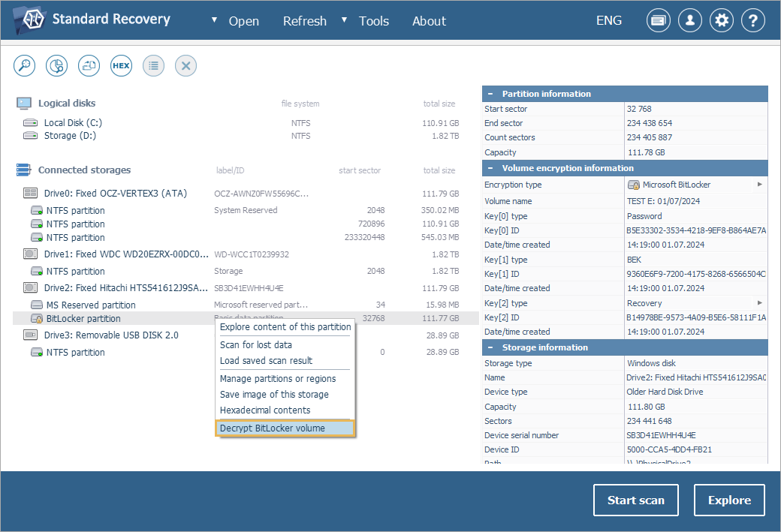Expand the Key[2] type Recovery row arrow
Viewport: 781px width, 532px height.
pos(759,302)
